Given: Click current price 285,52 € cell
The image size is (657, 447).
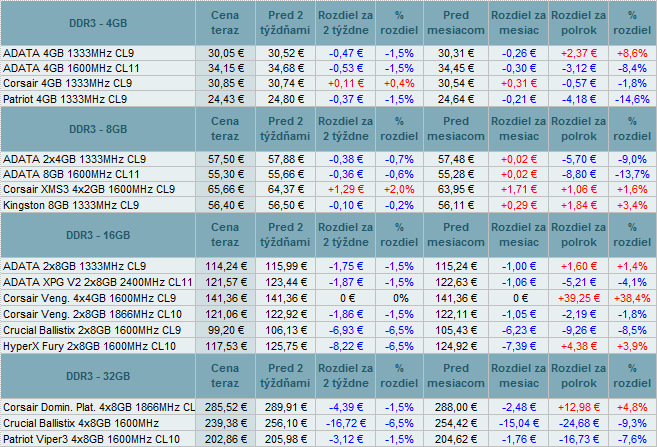Looking at the screenshot, I should 226,407.
